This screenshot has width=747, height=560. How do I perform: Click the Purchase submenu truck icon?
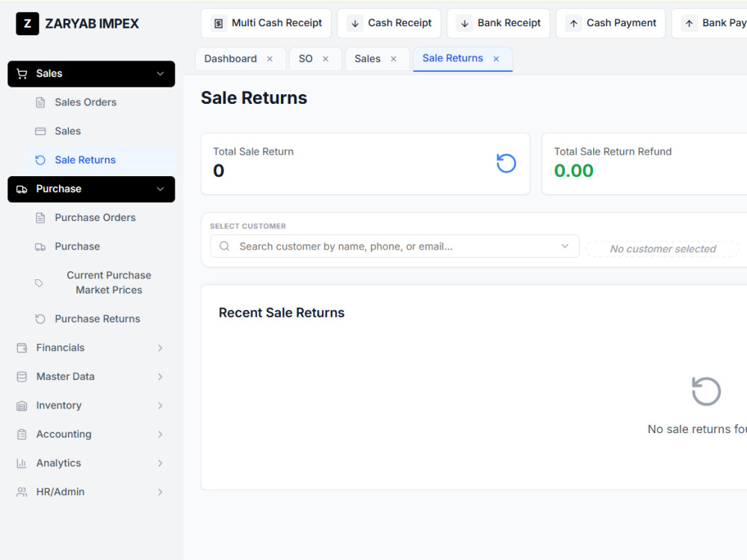pos(40,246)
